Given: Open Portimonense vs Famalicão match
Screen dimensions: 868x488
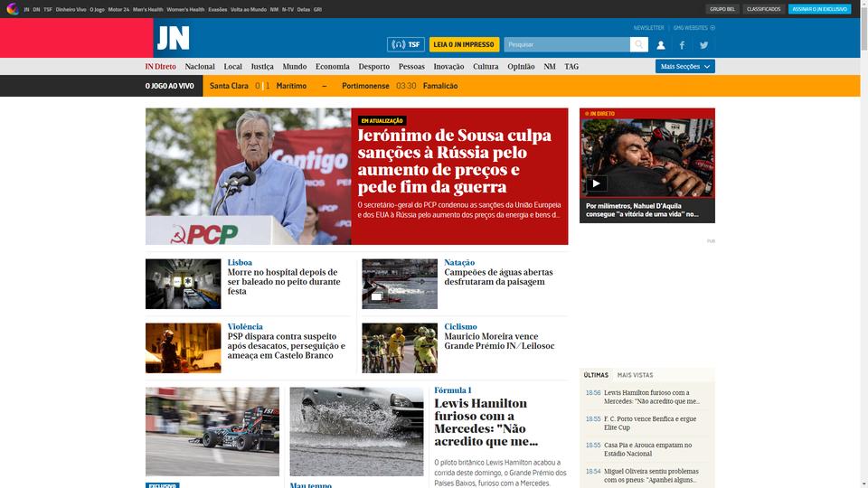Looking at the screenshot, I should click(400, 86).
